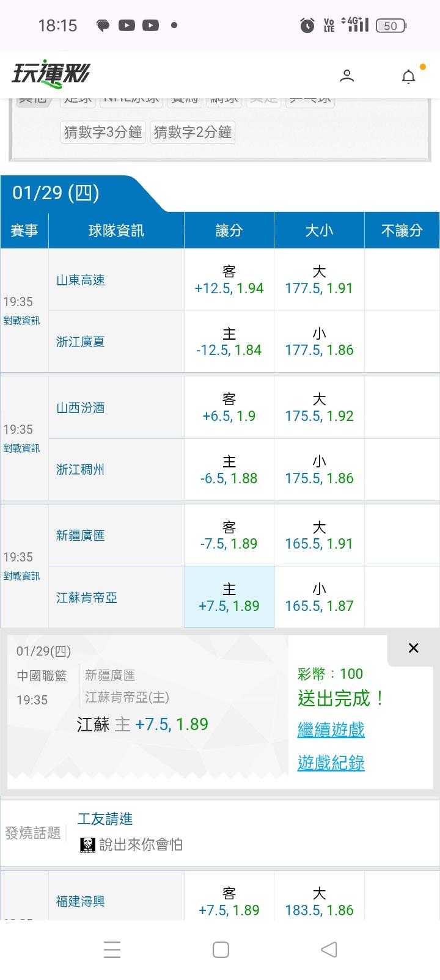This screenshot has width=440, height=980.
Task: Open 工友請進 hot topic
Action: point(105,819)
